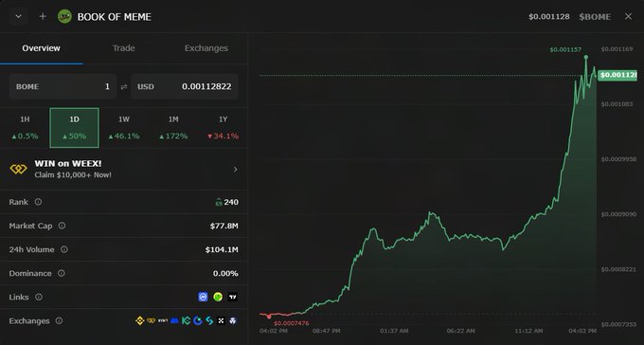Show info tooltip for Exchanges row
Screen dimensions: 644x345
coord(59,320)
